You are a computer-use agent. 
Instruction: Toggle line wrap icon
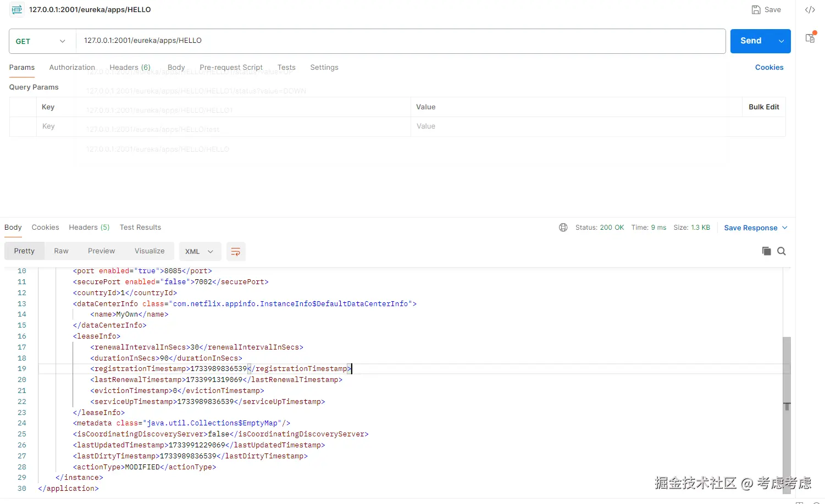pos(236,251)
